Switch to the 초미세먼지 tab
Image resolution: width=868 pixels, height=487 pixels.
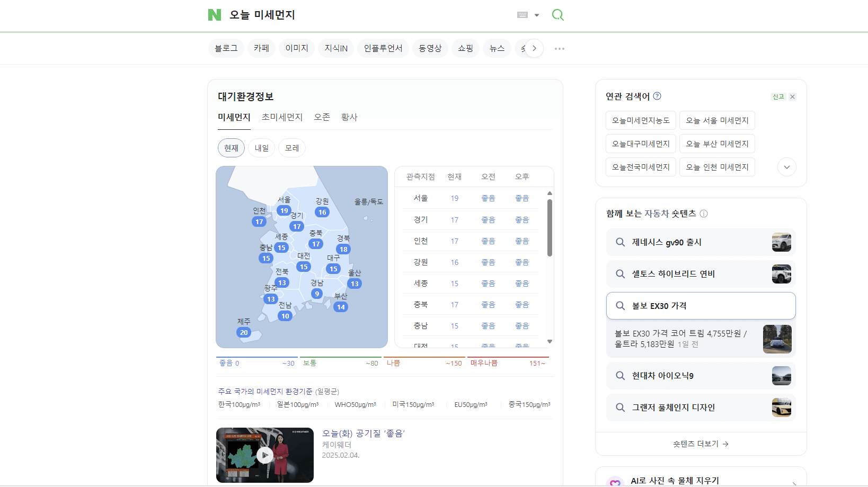click(282, 117)
